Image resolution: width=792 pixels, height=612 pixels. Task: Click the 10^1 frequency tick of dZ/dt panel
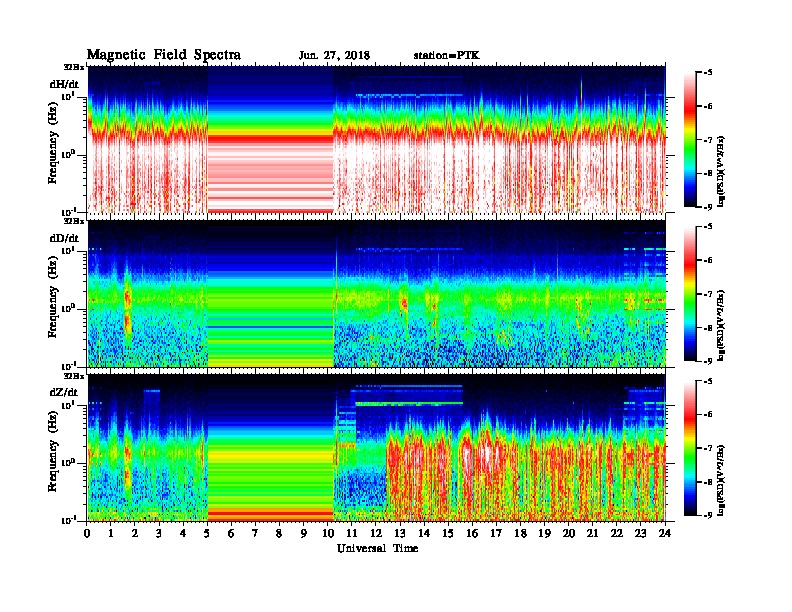(x=68, y=404)
